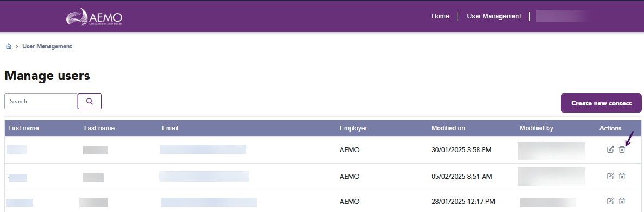This screenshot has width=644, height=212.
Task: Sort by Employer column header
Action: (x=353, y=128)
